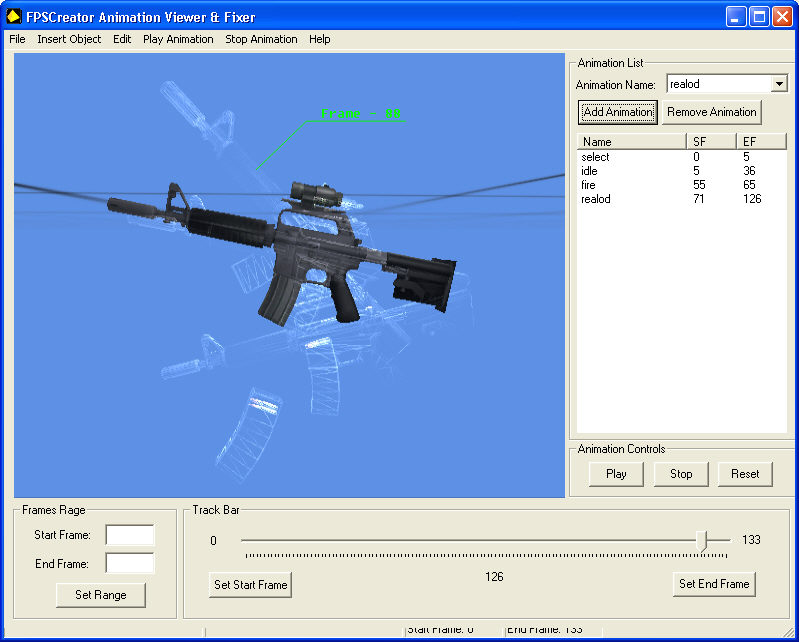Viewport: 799px width, 642px height.
Task: Click Play Animation in the menu bar
Action: (178, 39)
